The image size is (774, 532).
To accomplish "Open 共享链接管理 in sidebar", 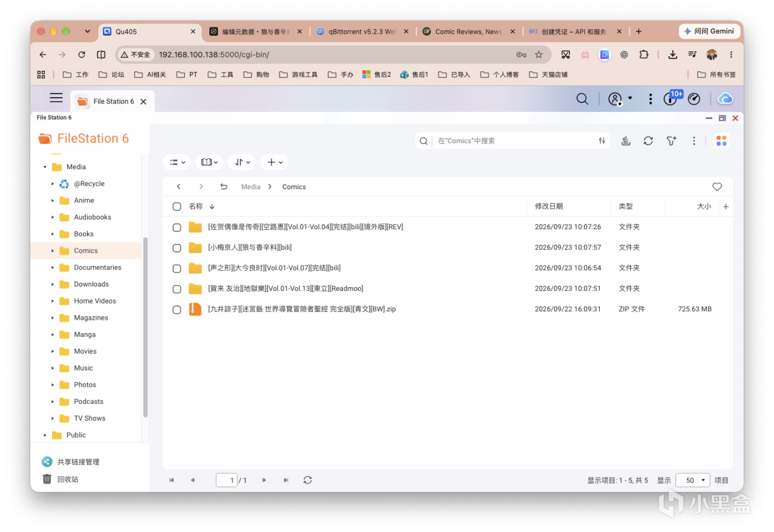I will click(x=71, y=462).
